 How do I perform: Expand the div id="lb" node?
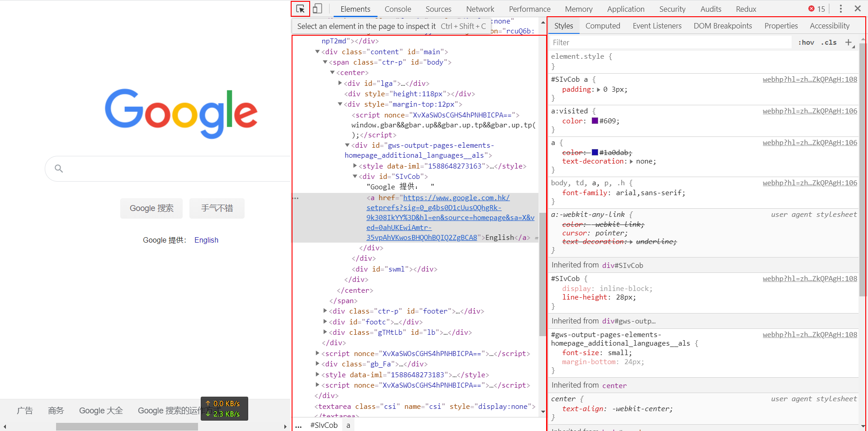pos(325,332)
